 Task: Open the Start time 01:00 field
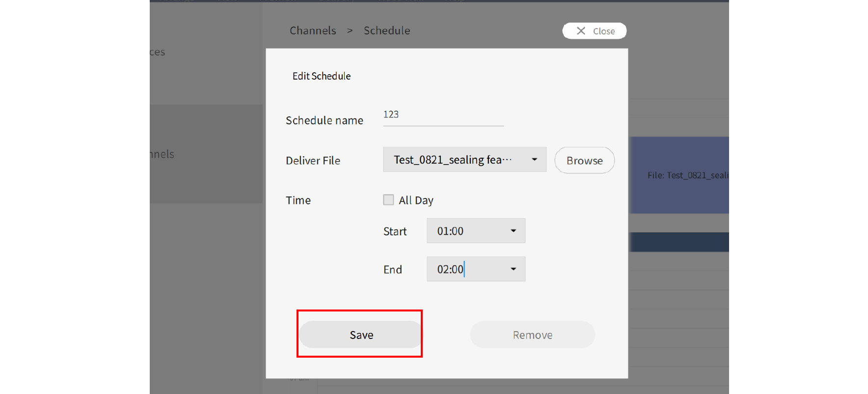(x=466, y=231)
